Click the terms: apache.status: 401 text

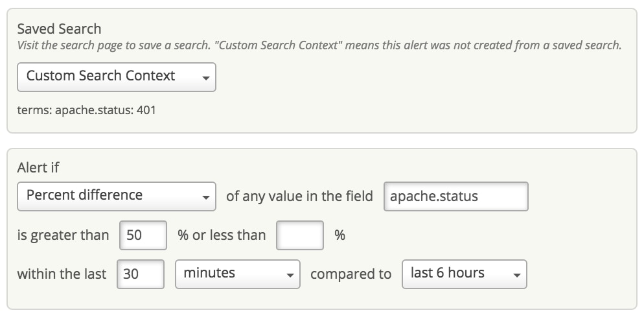click(x=86, y=110)
